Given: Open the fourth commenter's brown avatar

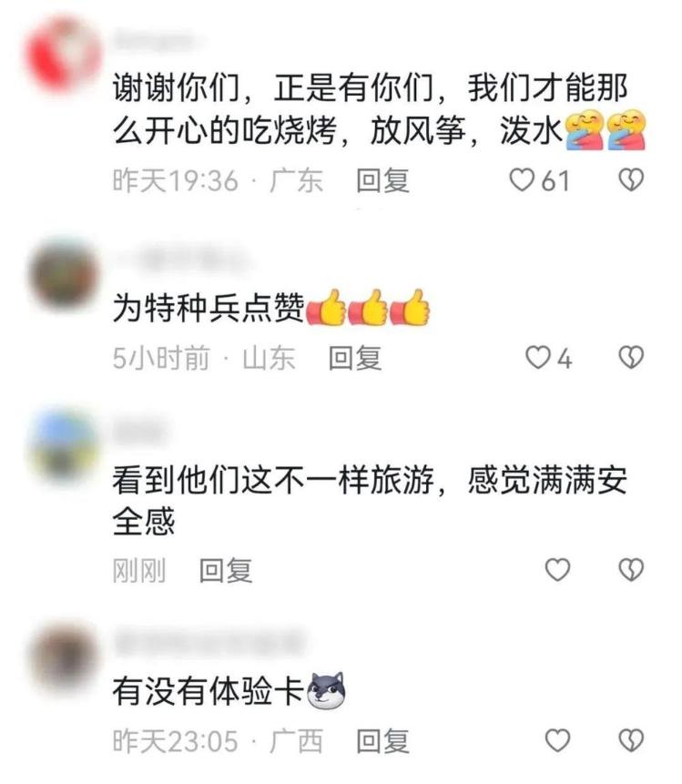Looking at the screenshot, I should pyautogui.click(x=64, y=657).
